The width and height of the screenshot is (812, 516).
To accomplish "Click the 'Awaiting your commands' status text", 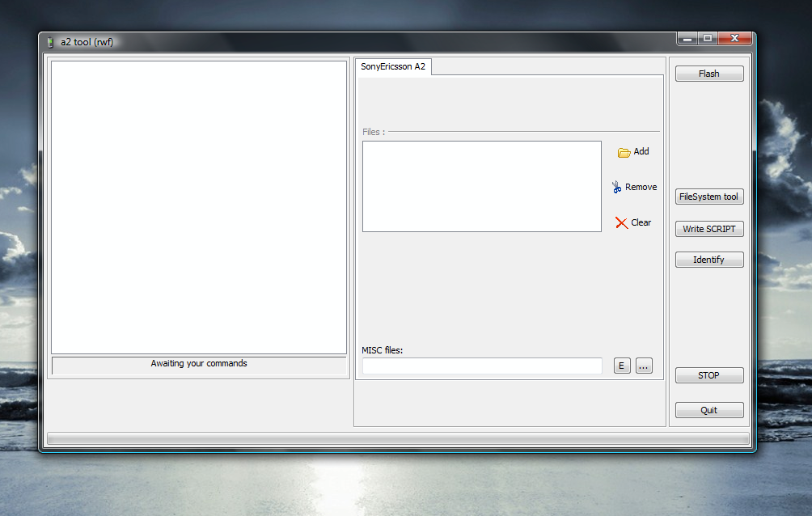I will coord(199,364).
